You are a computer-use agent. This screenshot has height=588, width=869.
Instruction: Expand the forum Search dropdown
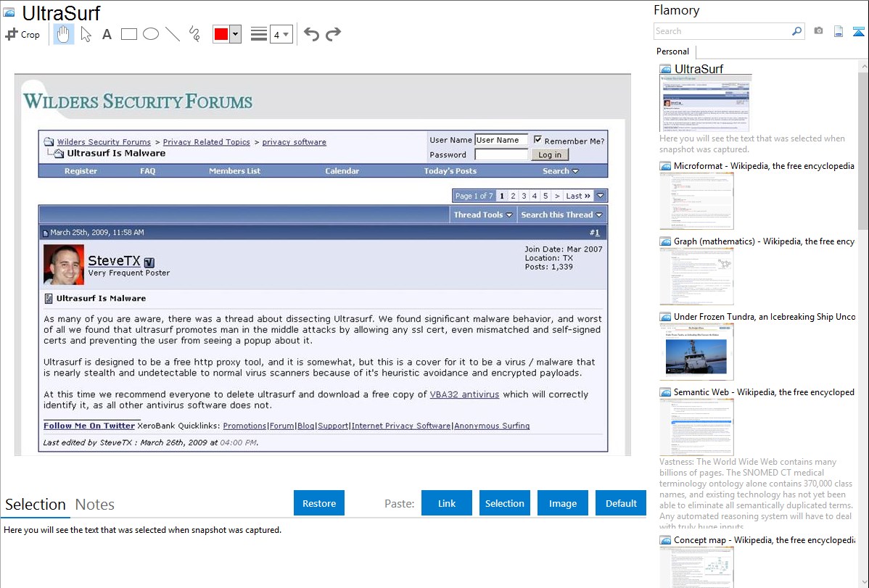click(560, 170)
